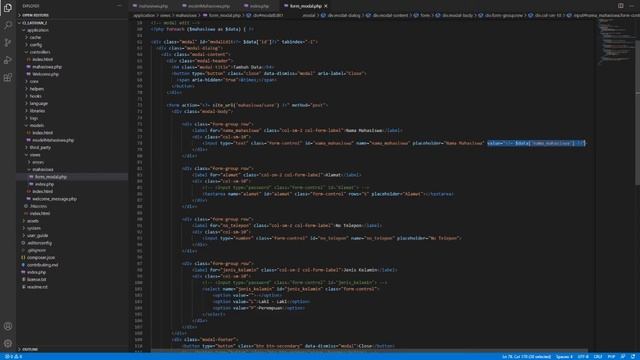Expand the libraries folder
This screenshot has height=360, width=640.
(37, 111)
